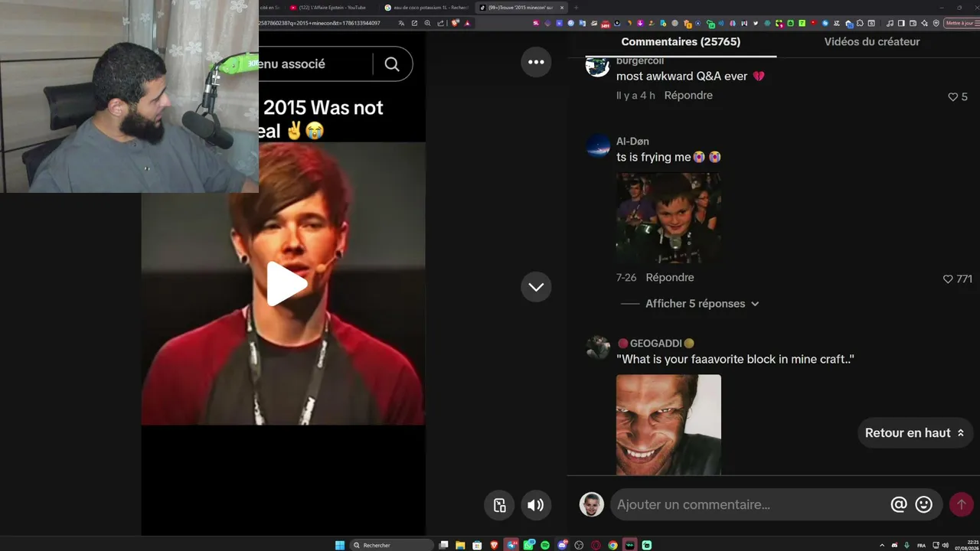Open GEOGADDI's avatar picture
The width and height of the screenshot is (980, 551).
[598, 347]
